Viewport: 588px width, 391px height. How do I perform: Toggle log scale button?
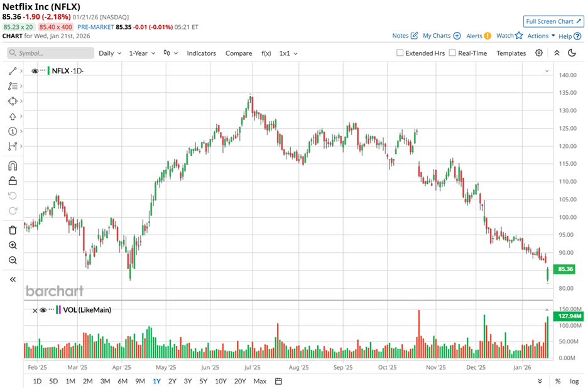[x=574, y=381]
